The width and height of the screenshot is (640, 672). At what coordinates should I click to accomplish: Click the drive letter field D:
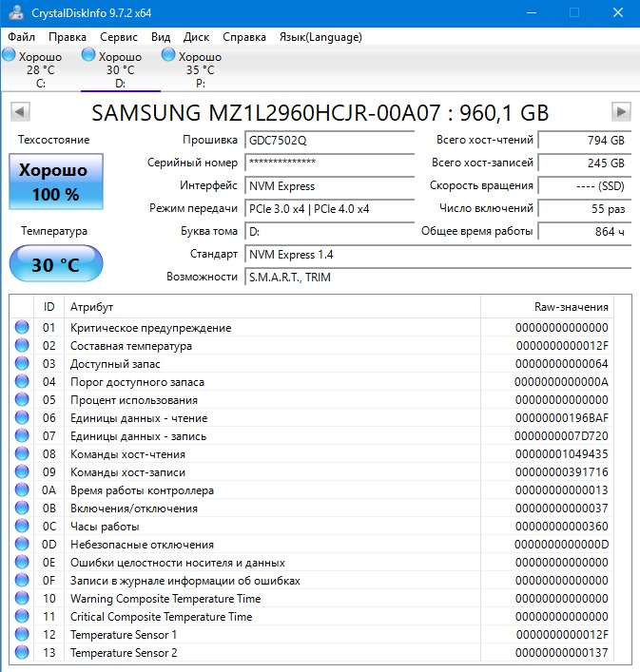pos(330,231)
